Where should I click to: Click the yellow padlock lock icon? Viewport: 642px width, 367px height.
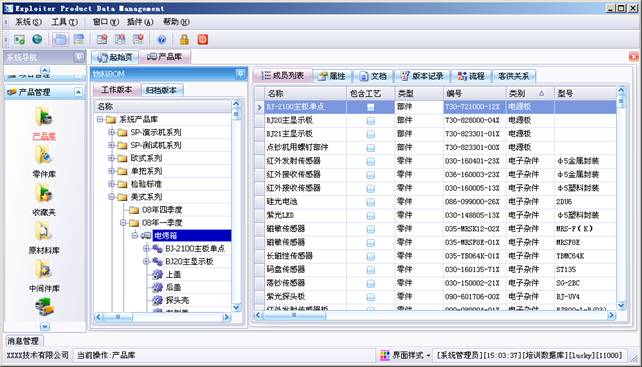pos(184,39)
